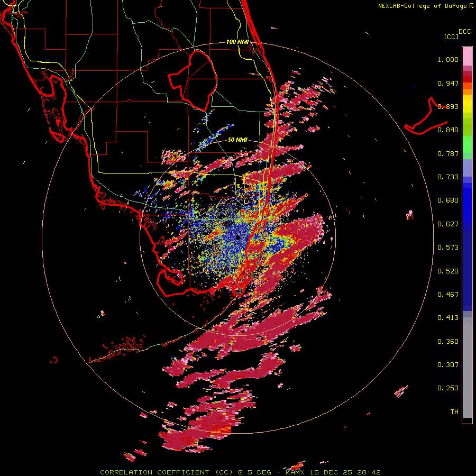The height and width of the screenshot is (476, 476).
Task: Select the 0.573 color scale value
Action: point(448,248)
